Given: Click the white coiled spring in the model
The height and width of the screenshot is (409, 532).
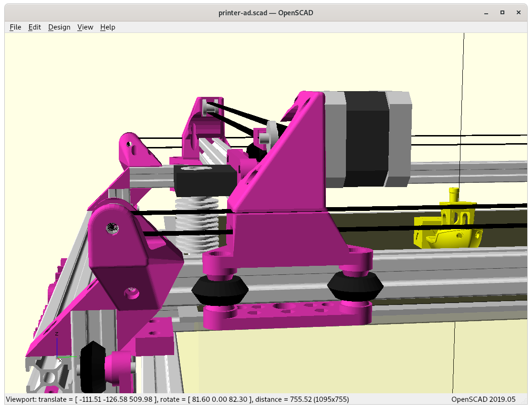Looking at the screenshot, I should tap(197, 225).
